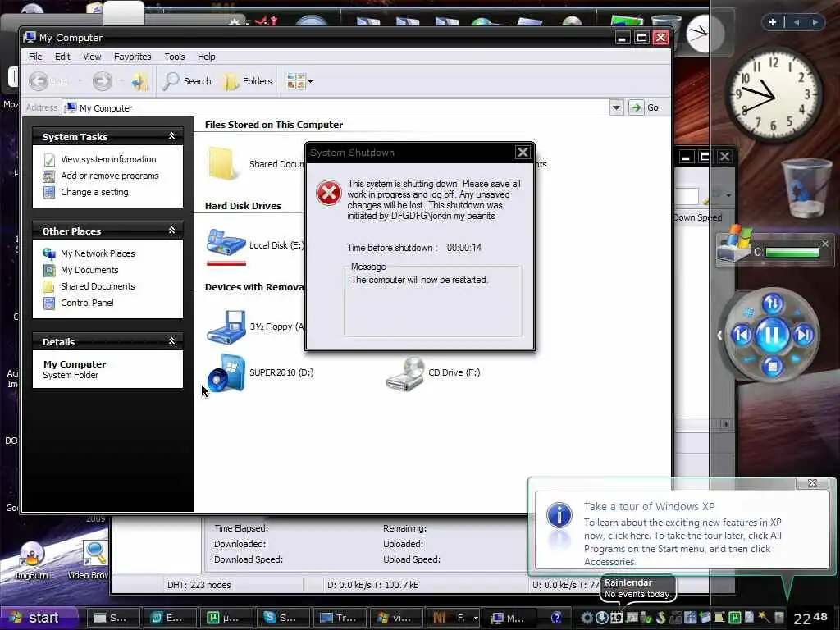This screenshot has height=630, width=840.
Task: Click Change a setting
Action: [x=94, y=192]
